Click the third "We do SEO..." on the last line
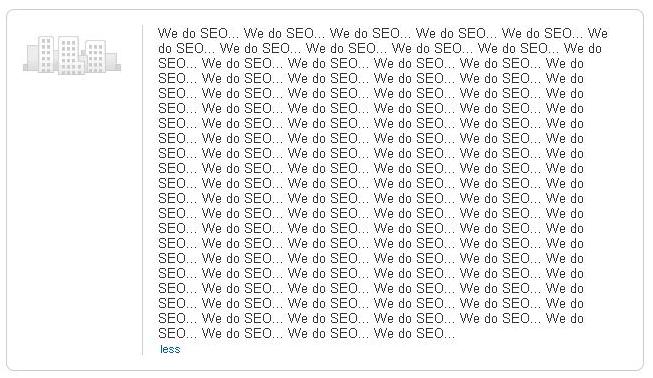The image size is (653, 378). coord(328,333)
